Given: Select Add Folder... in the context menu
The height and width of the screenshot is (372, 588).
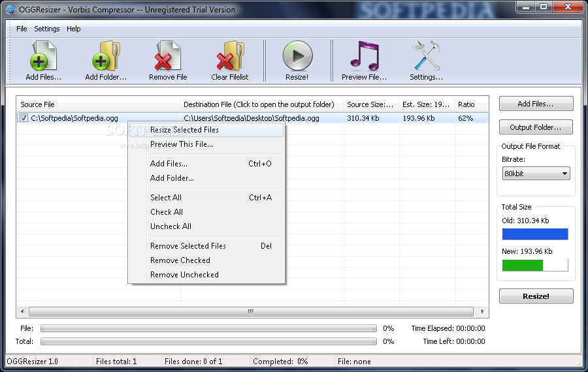Looking at the screenshot, I should pos(206,178).
